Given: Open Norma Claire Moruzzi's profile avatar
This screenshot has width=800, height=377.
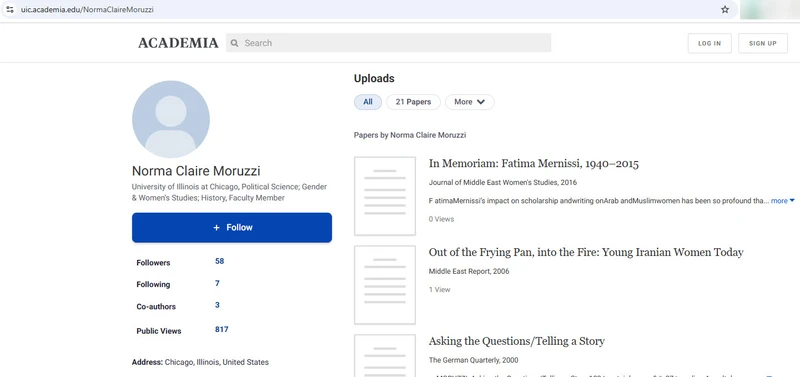Looking at the screenshot, I should [x=171, y=119].
